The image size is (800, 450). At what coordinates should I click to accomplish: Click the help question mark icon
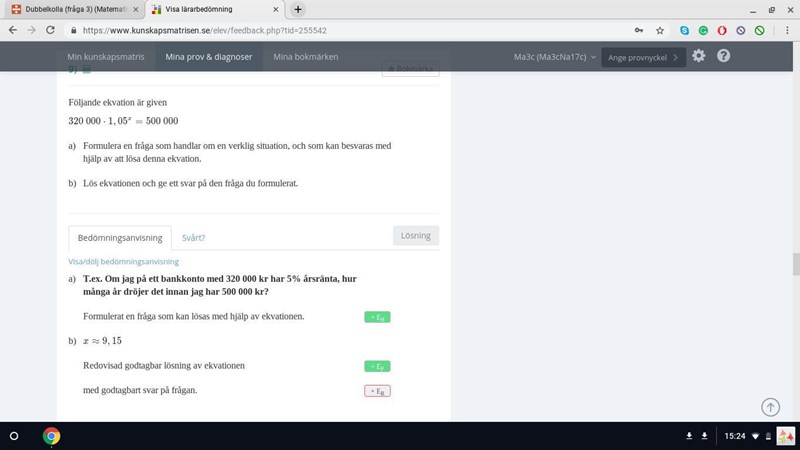tap(723, 56)
